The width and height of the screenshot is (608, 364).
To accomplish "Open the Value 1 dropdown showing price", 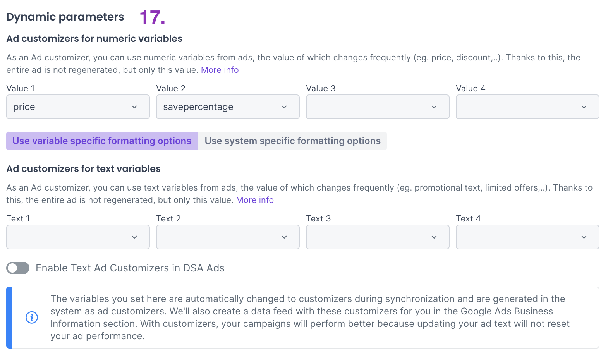I will pos(78,107).
